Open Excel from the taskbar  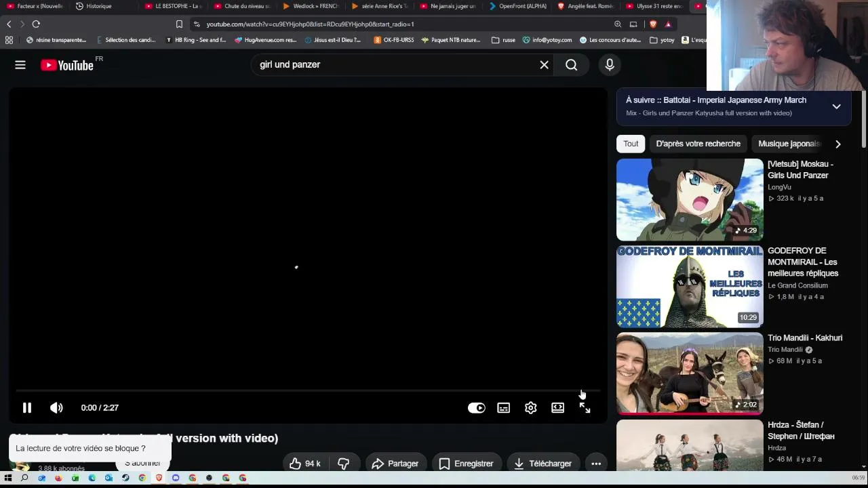click(75, 478)
